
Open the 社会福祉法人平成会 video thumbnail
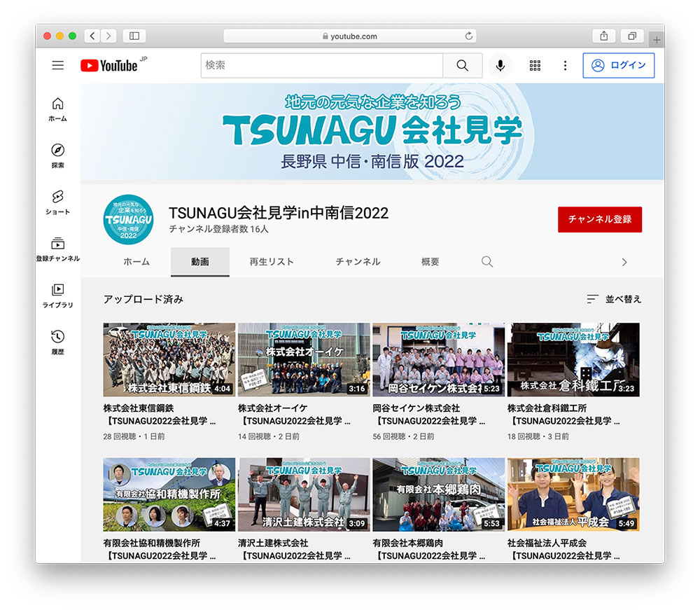click(573, 494)
